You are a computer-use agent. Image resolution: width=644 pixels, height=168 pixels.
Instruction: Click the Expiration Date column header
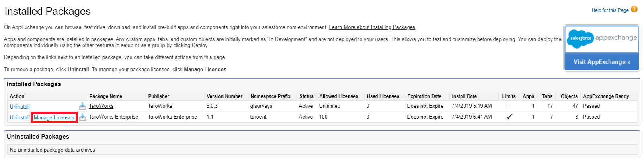point(424,96)
